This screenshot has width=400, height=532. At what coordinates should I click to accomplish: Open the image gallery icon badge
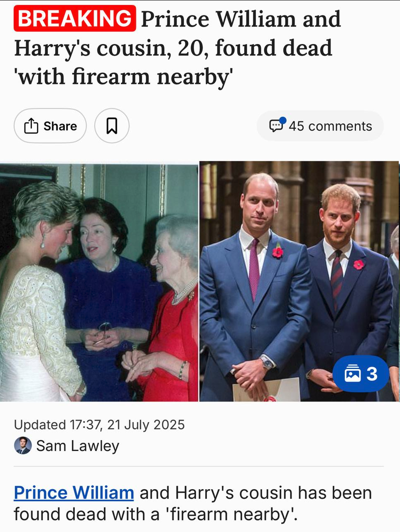pyautogui.click(x=352, y=374)
